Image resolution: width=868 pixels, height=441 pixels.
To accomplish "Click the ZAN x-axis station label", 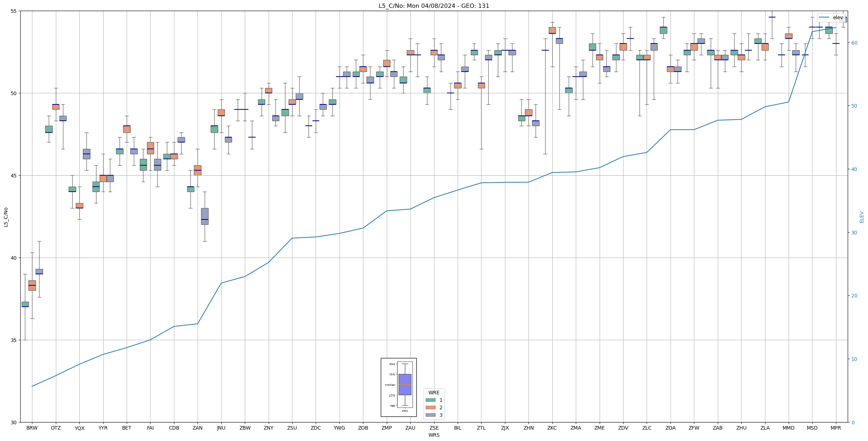I will coord(198,428).
